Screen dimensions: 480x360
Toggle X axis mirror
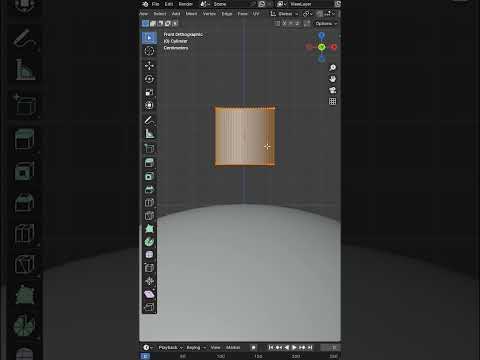pyautogui.click(x=284, y=23)
